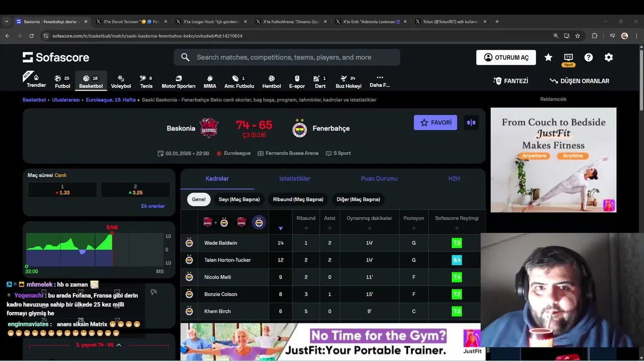The image size is (644, 362).
Task: Open the Basketbol breadcrumb link
Action: point(34,100)
